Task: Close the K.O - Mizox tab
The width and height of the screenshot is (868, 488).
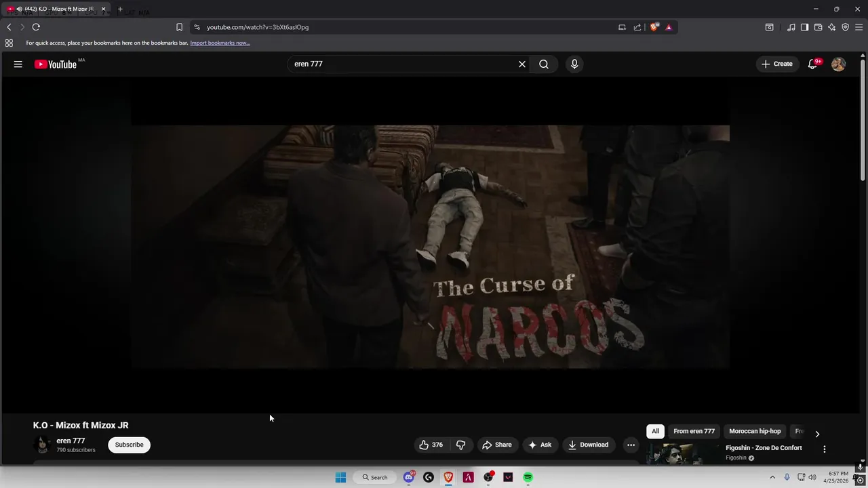Action: (x=103, y=9)
